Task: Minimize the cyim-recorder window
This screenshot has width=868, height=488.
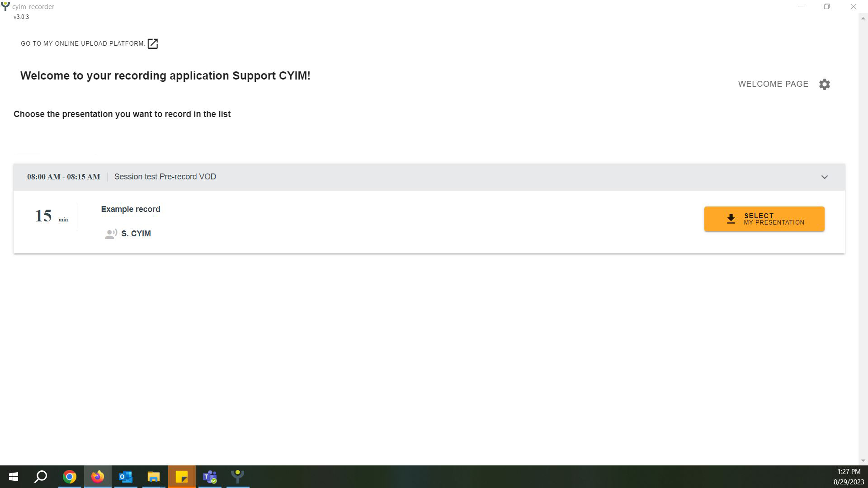Action: [801, 6]
